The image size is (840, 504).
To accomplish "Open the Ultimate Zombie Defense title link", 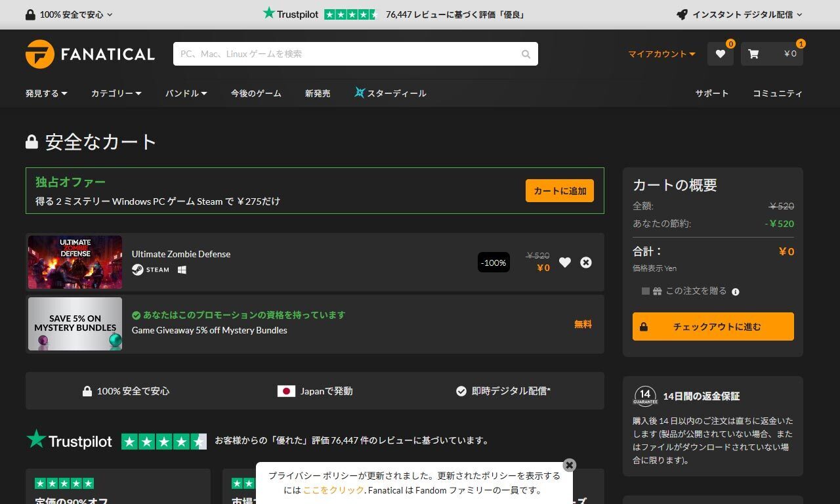I will coord(181,254).
